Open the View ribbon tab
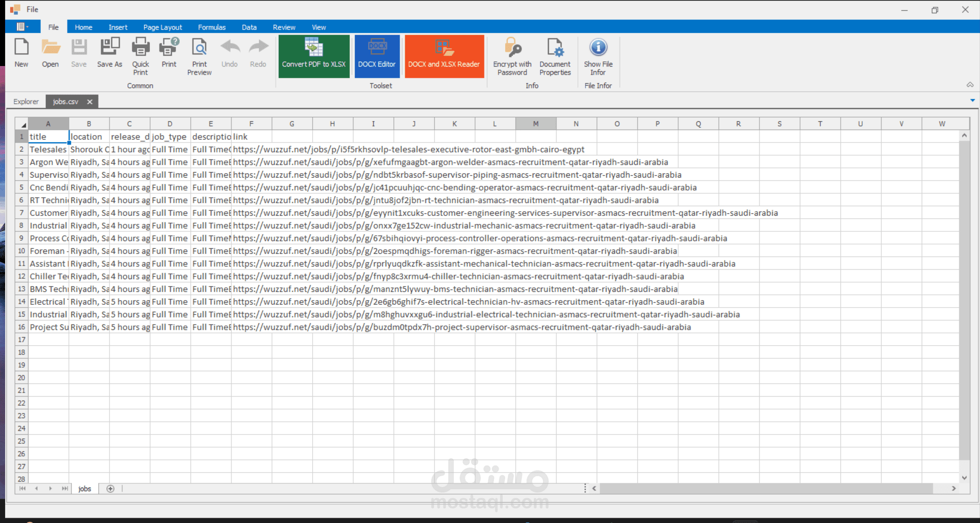 point(319,27)
